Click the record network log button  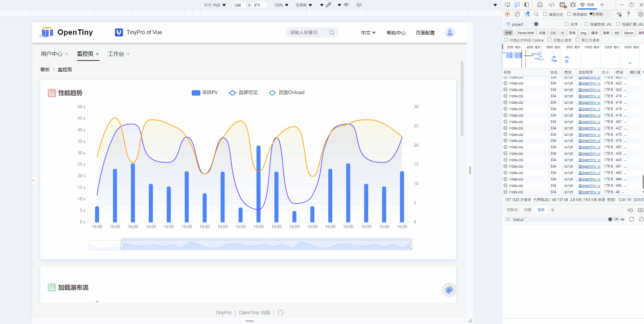[x=507, y=14]
